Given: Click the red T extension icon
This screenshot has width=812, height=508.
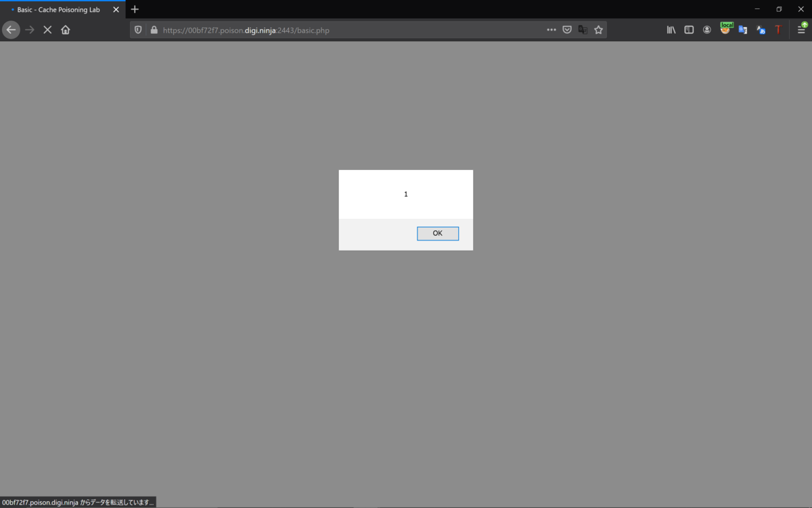Looking at the screenshot, I should tap(777, 29).
